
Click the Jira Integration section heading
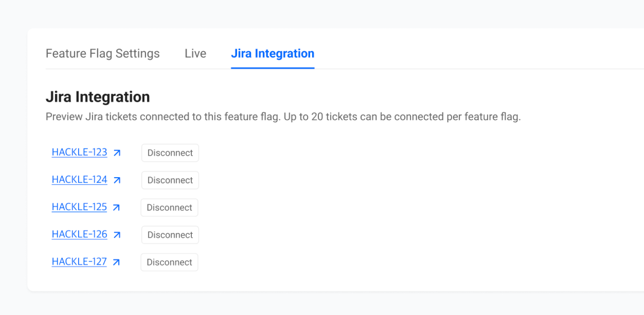(98, 97)
